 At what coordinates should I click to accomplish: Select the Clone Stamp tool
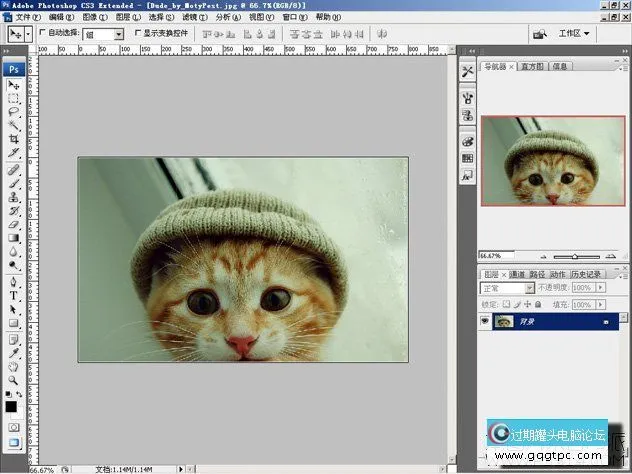coord(14,197)
